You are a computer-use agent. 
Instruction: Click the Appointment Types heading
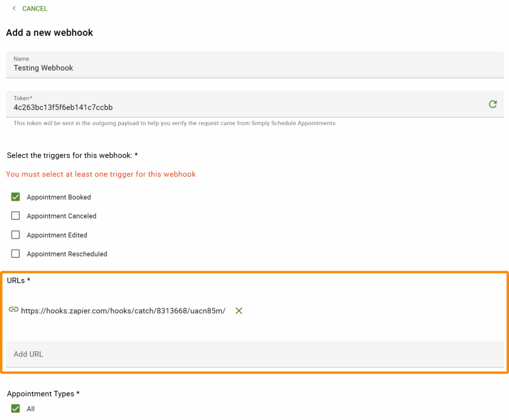43,394
